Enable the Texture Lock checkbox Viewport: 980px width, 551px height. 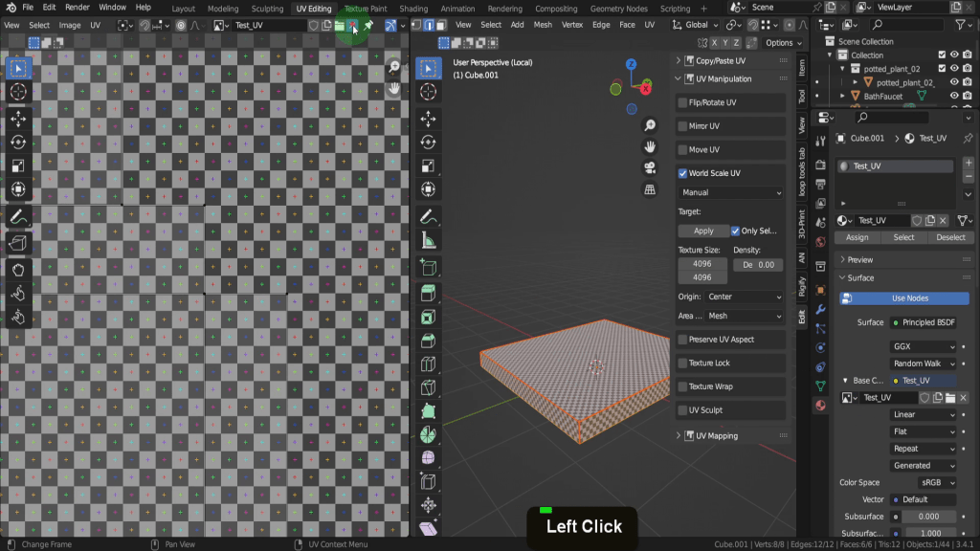pyautogui.click(x=682, y=364)
